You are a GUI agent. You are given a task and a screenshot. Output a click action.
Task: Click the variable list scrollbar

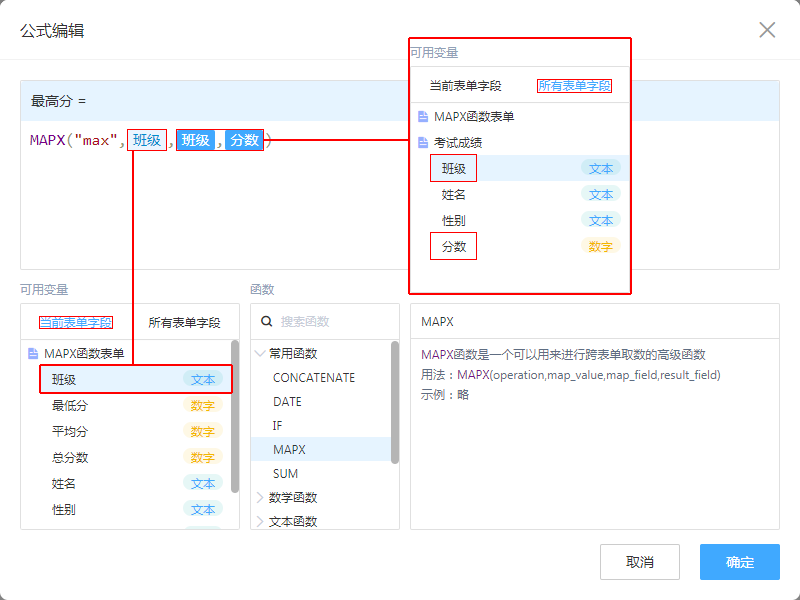(x=235, y=415)
